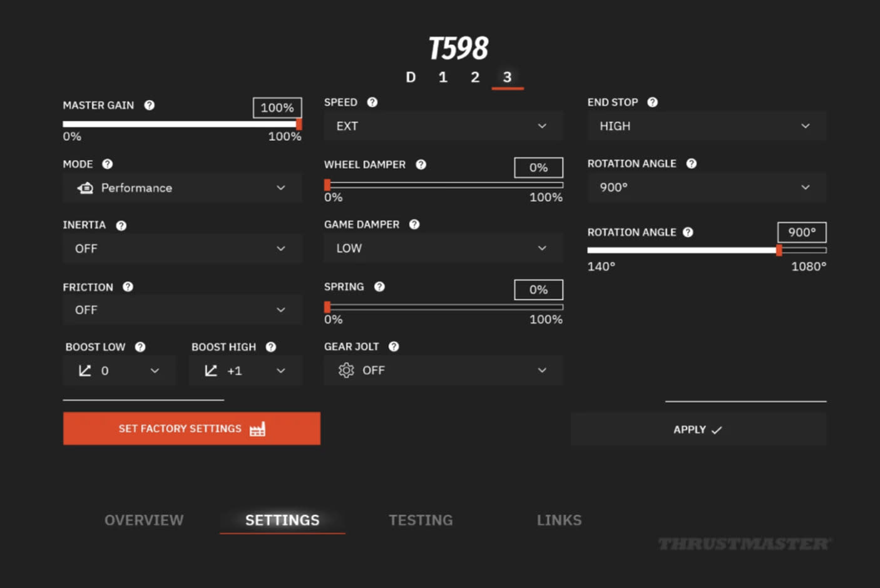The height and width of the screenshot is (588, 880).
Task: Click the Boost Low help icon
Action: (x=140, y=347)
